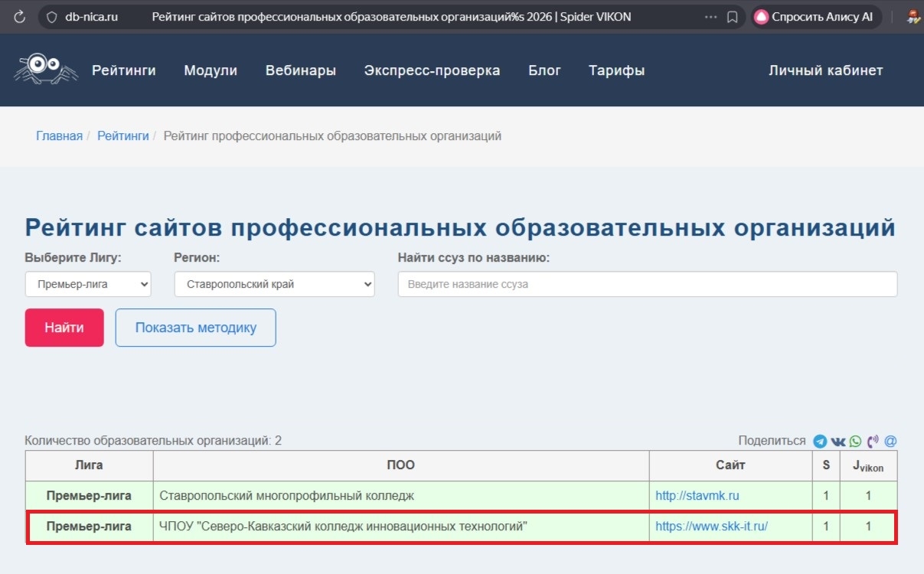924x574 pixels.
Task: Reload the page with the refresh icon
Action: point(20,17)
